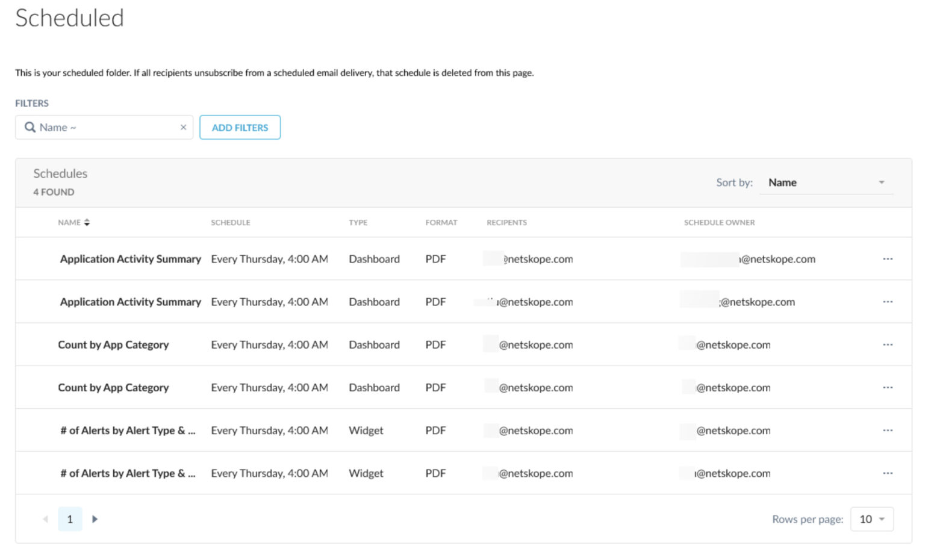This screenshot has width=925, height=560.
Task: Open the ellipsis menu for second Count by App Category
Action: [888, 387]
